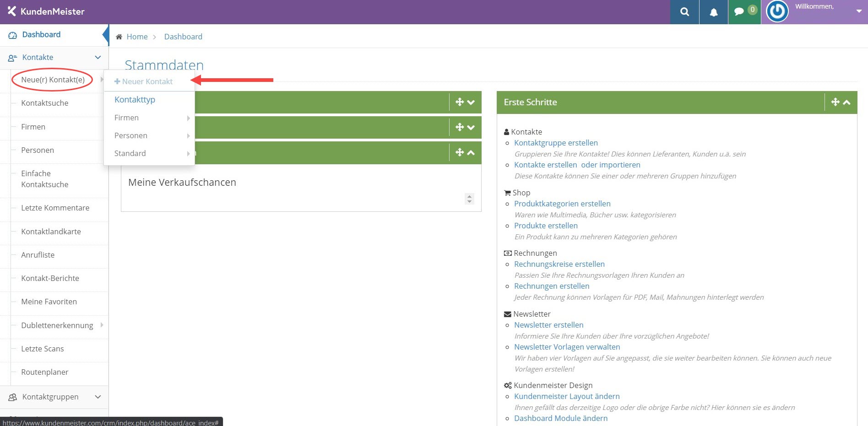Click Kontakttyp heading in flyout menu
This screenshot has width=868, height=426.
[135, 100]
